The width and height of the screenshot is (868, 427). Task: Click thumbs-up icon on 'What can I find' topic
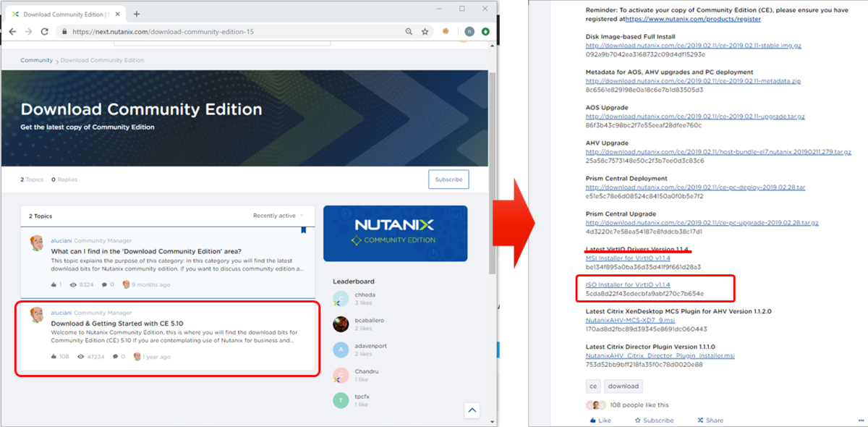pos(54,284)
